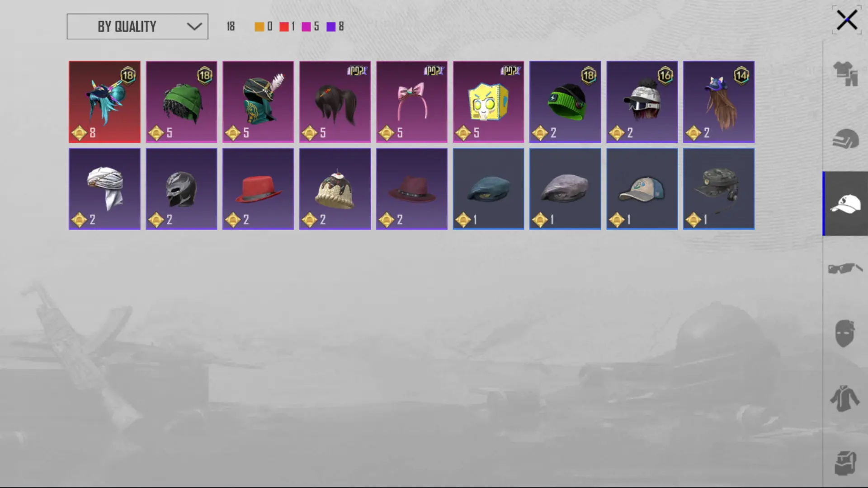
Task: Select the blue beret item
Action: point(488,189)
